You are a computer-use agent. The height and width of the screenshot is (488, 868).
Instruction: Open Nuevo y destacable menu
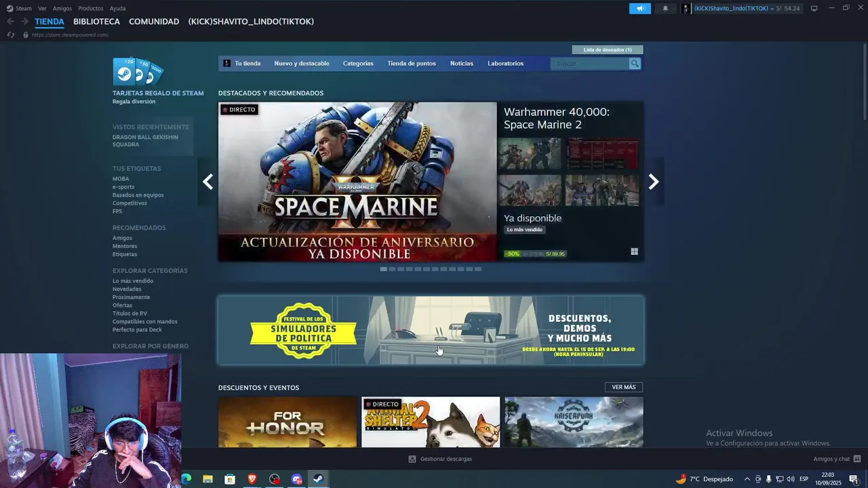[x=302, y=63]
